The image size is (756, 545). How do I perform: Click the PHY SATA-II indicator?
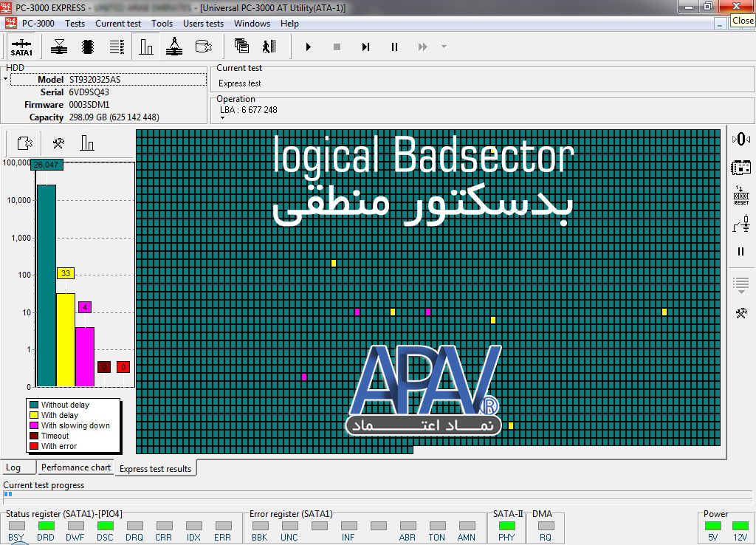[506, 526]
